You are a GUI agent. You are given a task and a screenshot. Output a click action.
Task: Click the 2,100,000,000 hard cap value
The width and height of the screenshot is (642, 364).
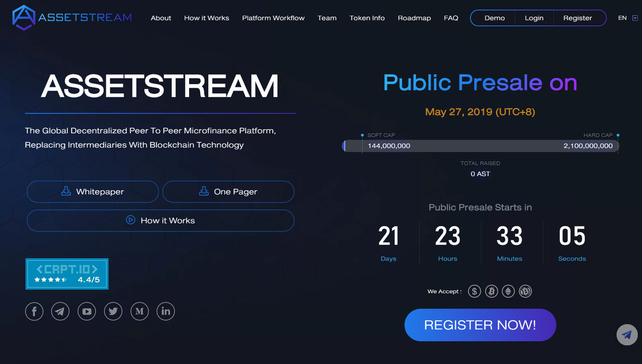tap(588, 146)
